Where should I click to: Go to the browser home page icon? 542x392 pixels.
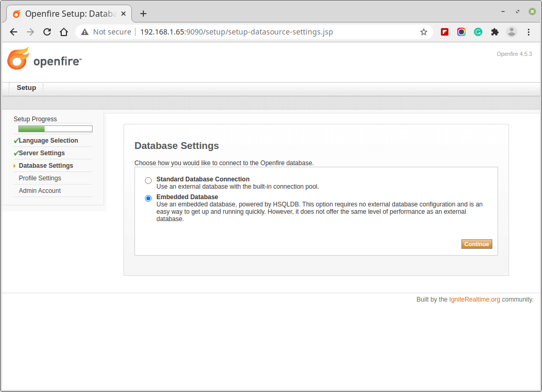click(x=64, y=32)
